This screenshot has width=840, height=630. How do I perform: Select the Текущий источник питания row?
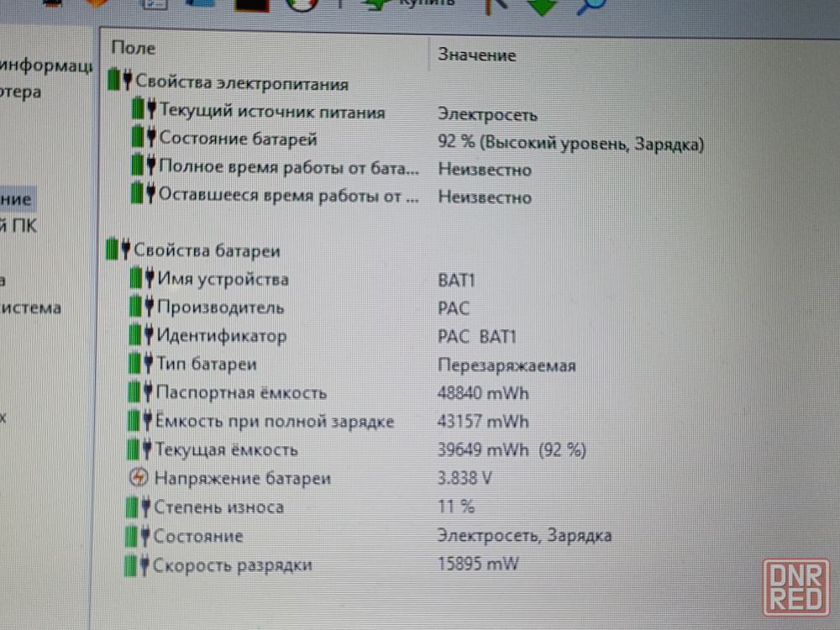(x=272, y=113)
